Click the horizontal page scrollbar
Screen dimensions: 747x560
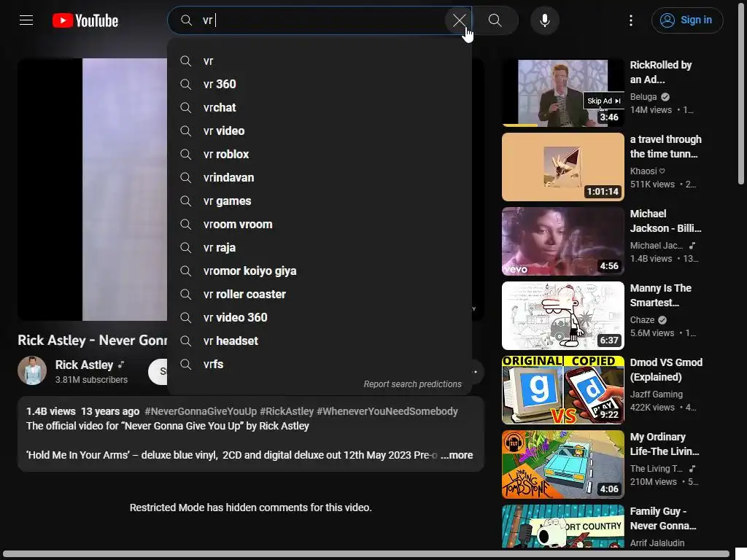coord(366,554)
